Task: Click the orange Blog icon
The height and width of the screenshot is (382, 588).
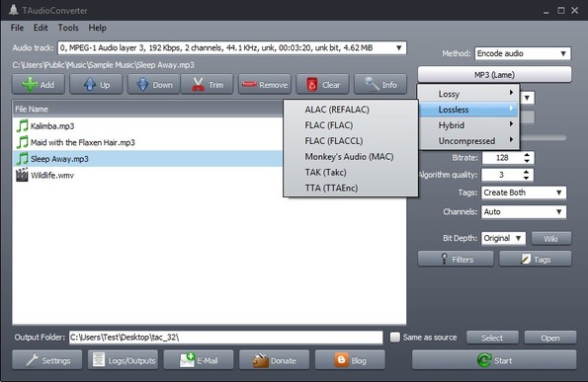Action: (x=341, y=360)
